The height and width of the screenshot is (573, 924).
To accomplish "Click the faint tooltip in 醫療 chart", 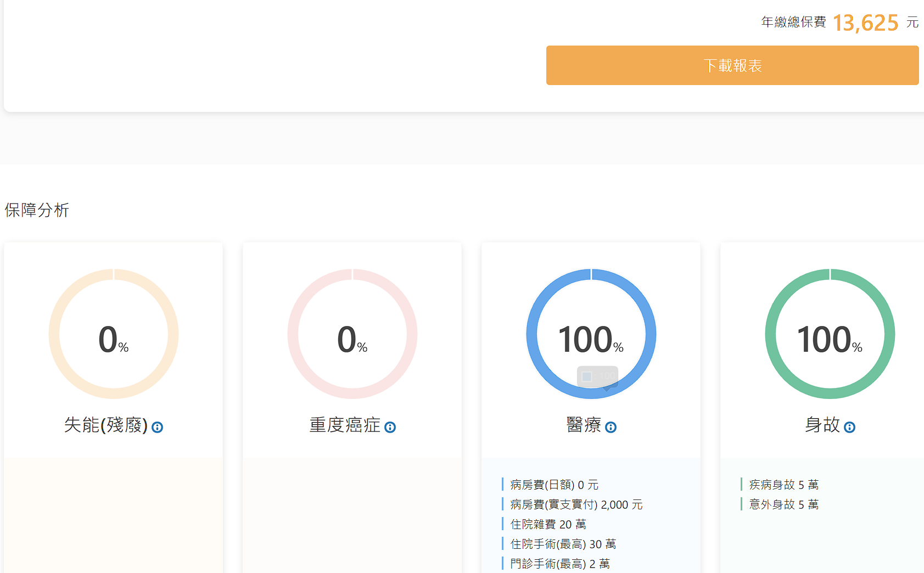I will (x=597, y=377).
